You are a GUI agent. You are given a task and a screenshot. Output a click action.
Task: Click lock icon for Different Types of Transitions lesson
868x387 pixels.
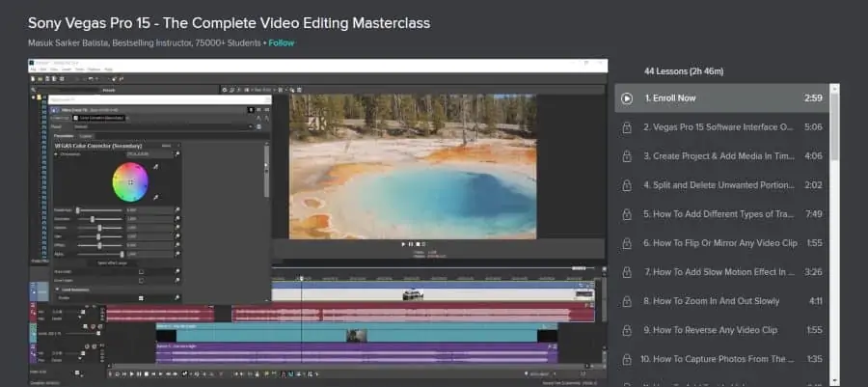pyautogui.click(x=627, y=214)
